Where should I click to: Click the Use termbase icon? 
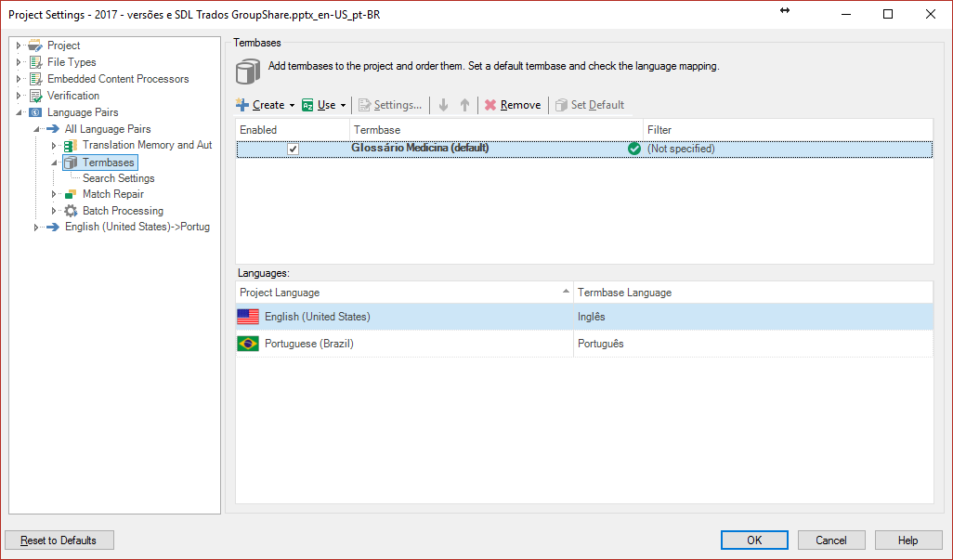click(x=307, y=105)
